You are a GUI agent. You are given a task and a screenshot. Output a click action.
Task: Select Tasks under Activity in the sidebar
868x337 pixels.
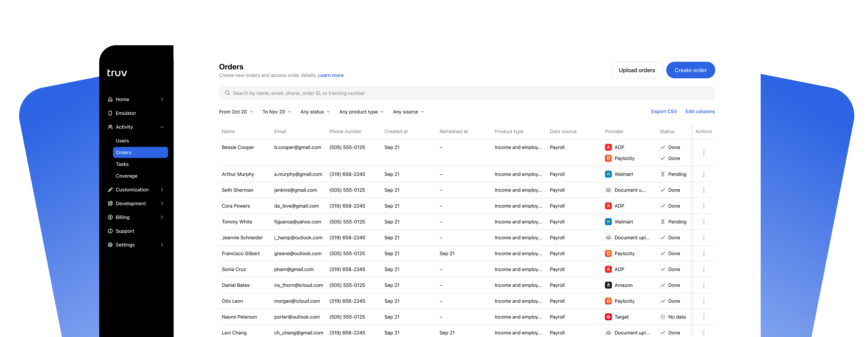coord(122,164)
